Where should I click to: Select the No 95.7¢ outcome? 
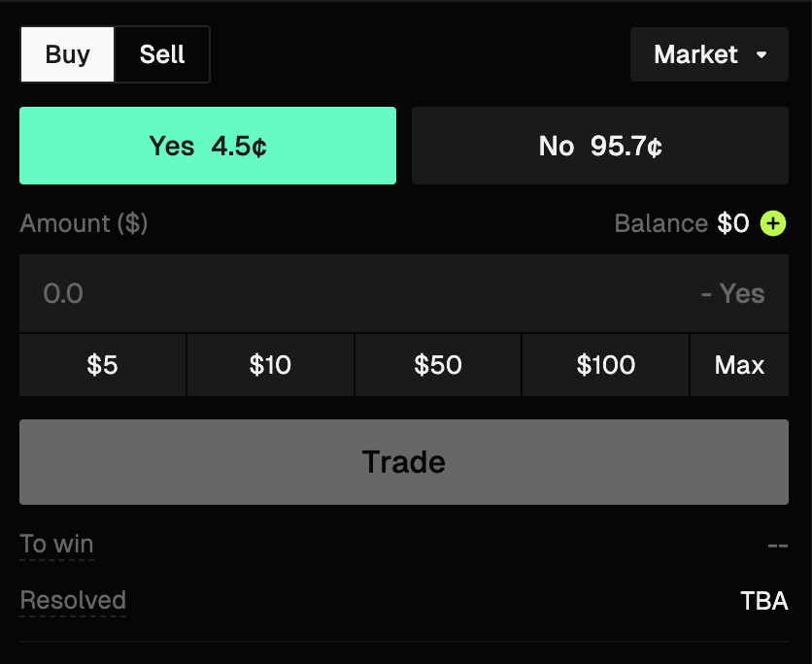pyautogui.click(x=600, y=146)
